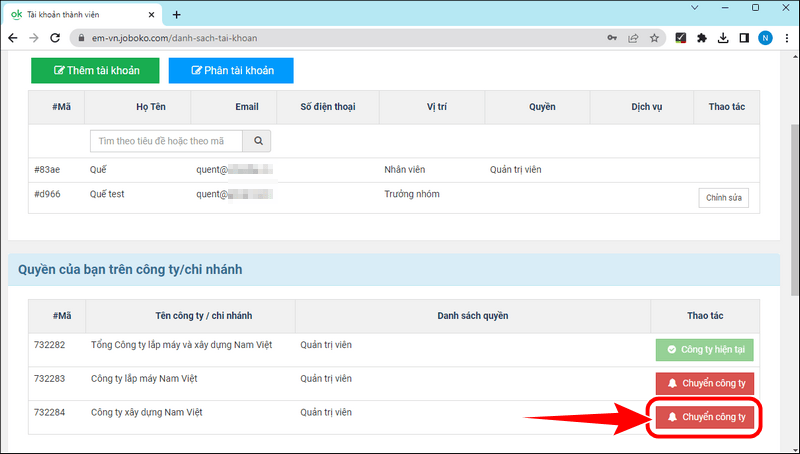
Task: Open the browser extensions puzzle icon
Action: (x=701, y=38)
